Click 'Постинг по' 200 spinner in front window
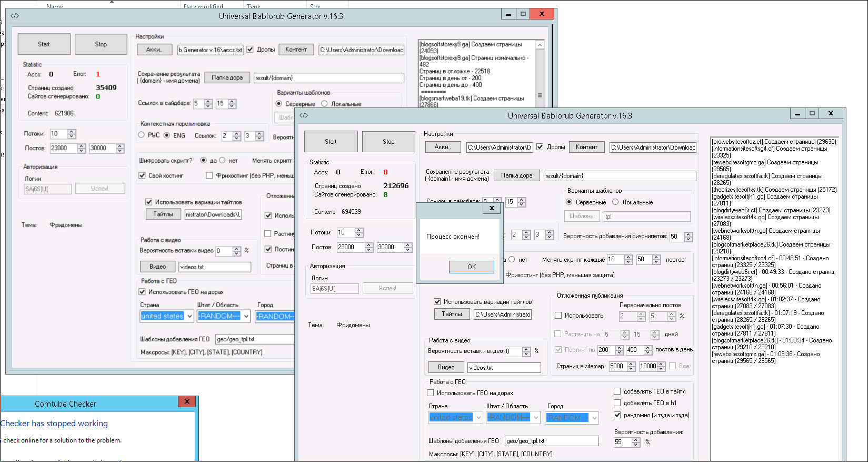Image resolution: width=868 pixels, height=462 pixels. coord(620,350)
